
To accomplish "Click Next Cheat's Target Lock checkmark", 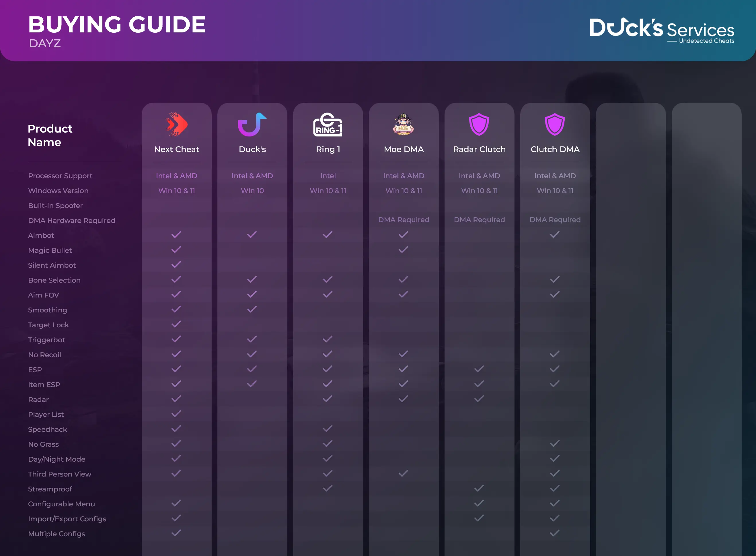I will coord(176,324).
